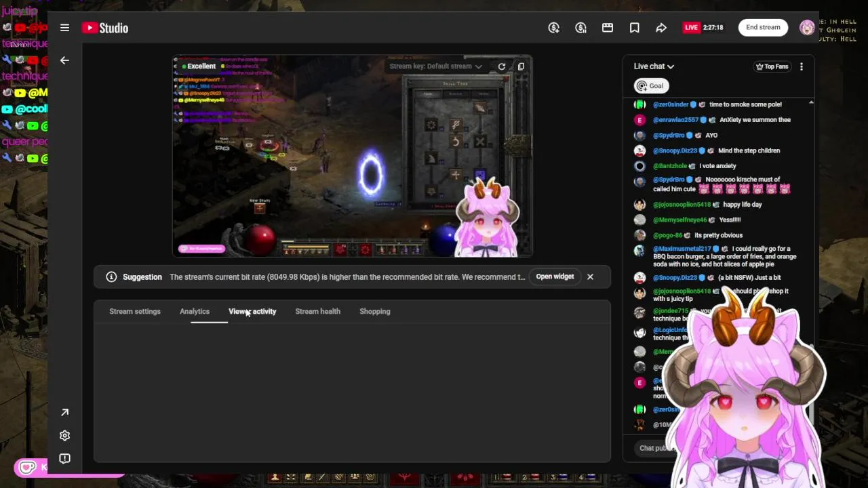Click the 'I vote anxiety' chat message

coord(717,166)
